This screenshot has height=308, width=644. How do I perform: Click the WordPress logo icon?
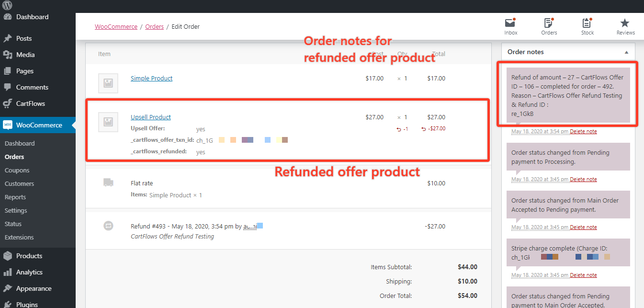[x=7, y=5]
